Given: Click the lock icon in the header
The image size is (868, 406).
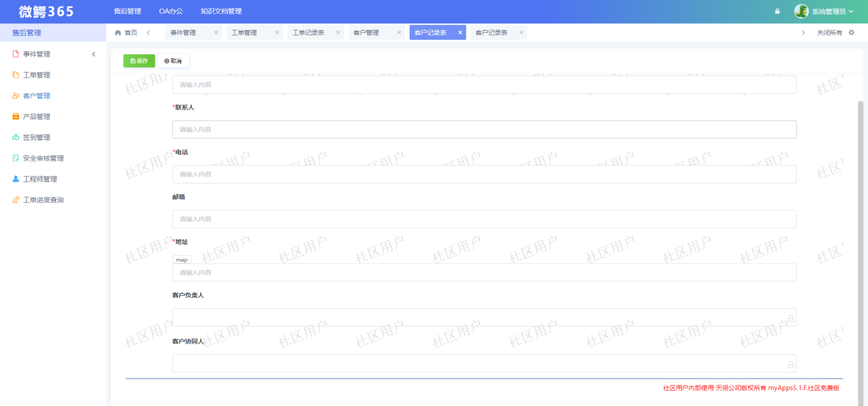Looking at the screenshot, I should coord(776,11).
